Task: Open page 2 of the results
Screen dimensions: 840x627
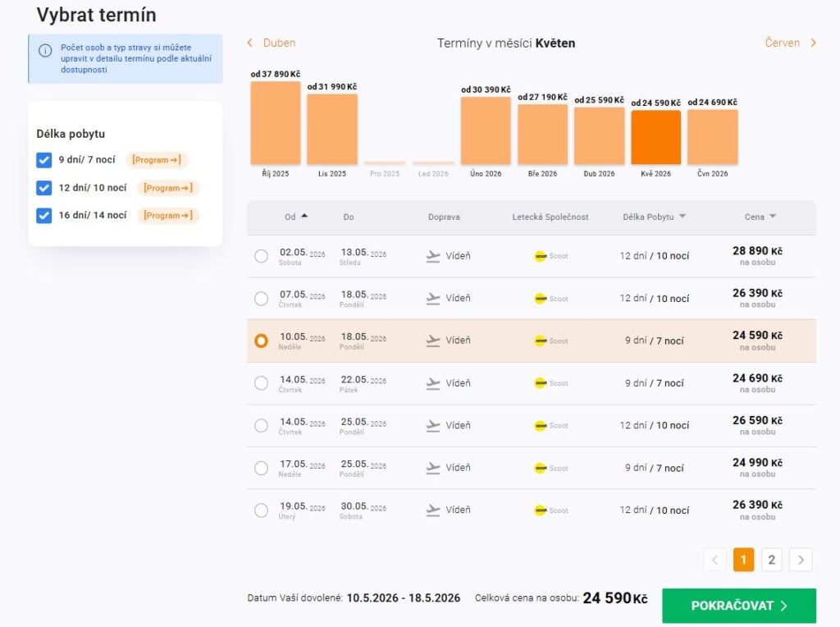Action: 771,560
